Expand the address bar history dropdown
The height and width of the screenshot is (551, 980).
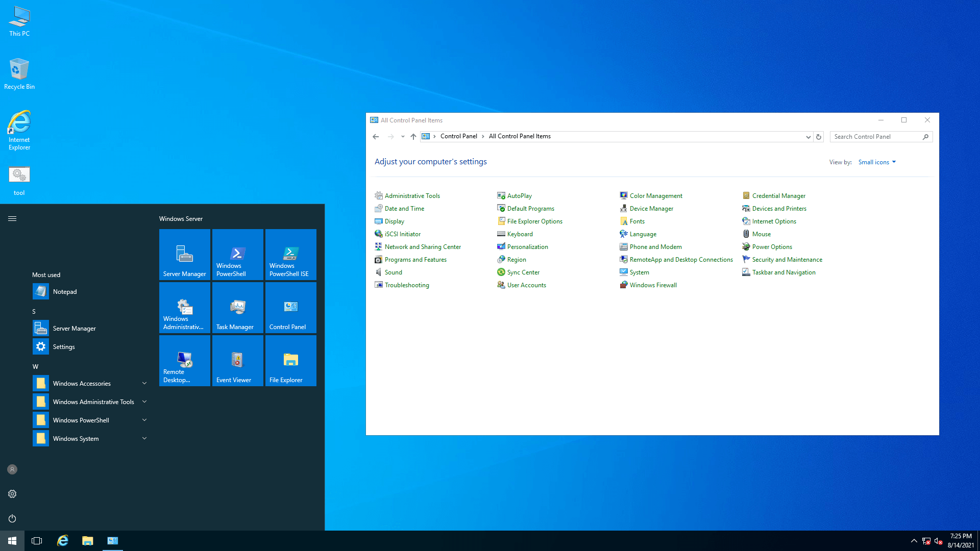[808, 137]
